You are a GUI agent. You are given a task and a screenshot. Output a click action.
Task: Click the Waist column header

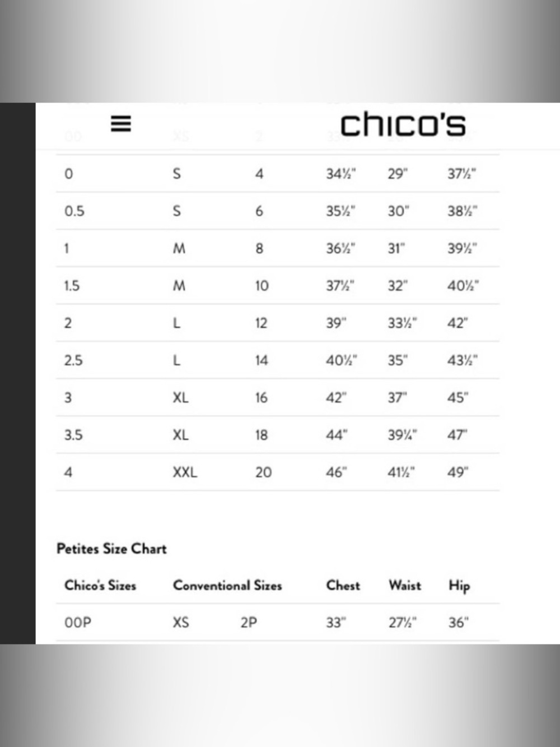tap(405, 585)
